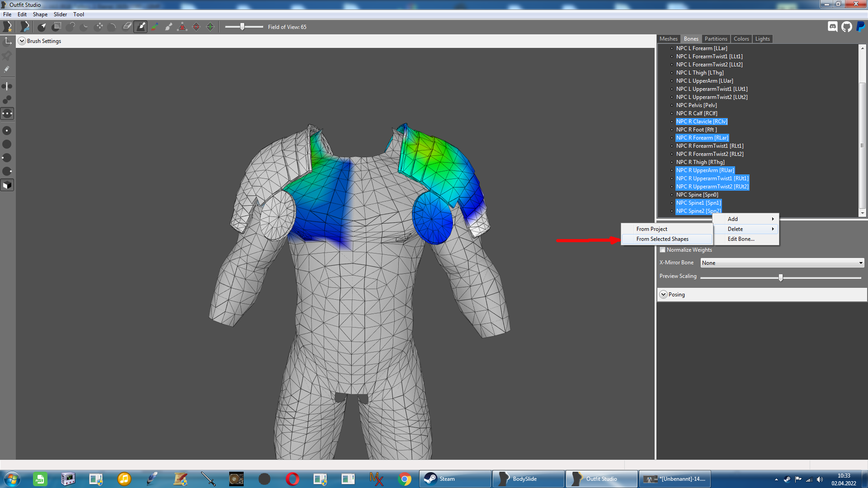Viewport: 868px width, 488px height.
Task: Select the Weight Paint brush tool
Action: tap(141, 27)
